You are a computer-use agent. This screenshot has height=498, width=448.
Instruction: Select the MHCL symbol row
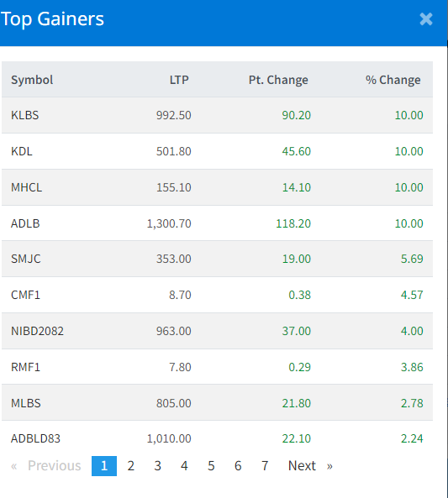point(217,187)
